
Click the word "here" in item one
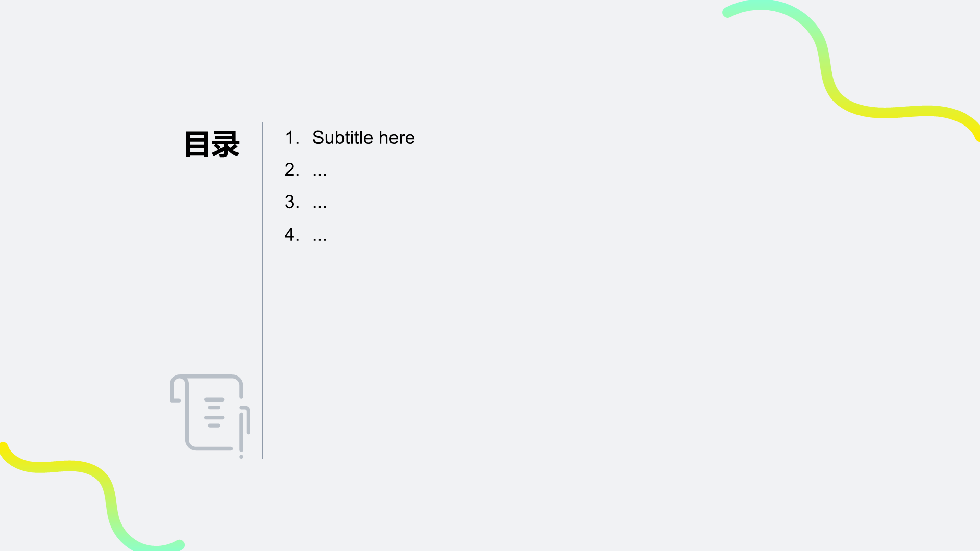(x=397, y=138)
